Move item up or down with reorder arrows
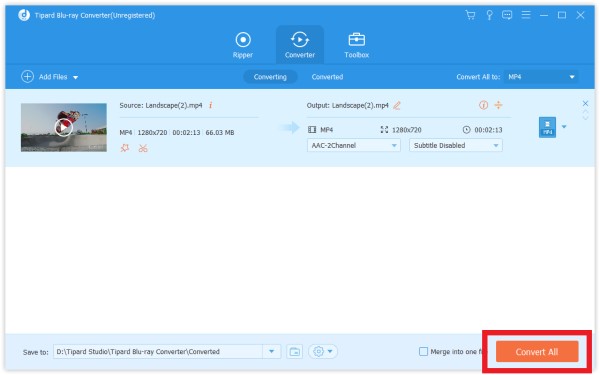The image size is (600, 375). [x=585, y=115]
